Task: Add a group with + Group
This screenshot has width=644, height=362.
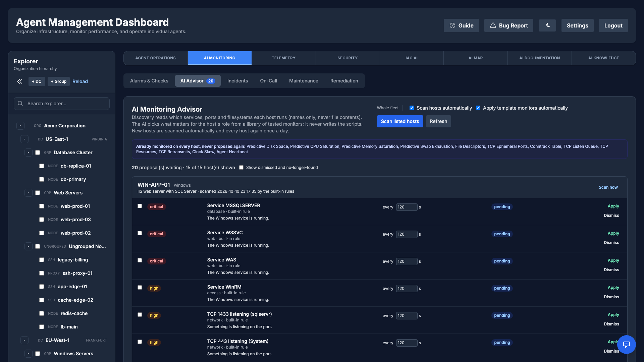Action: 59,81
